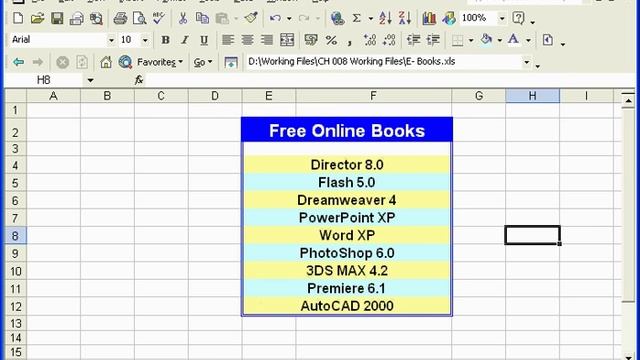
Task: Increase decimal places
Action: point(370,40)
